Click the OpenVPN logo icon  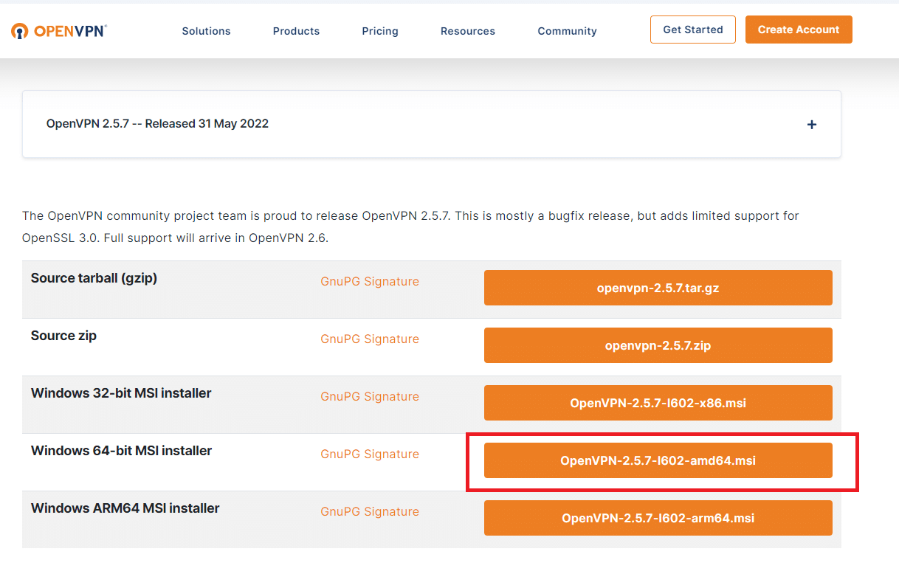[19, 31]
